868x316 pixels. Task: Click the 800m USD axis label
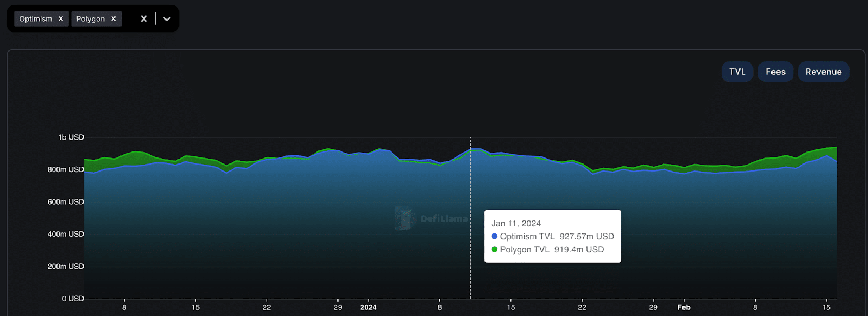point(66,169)
